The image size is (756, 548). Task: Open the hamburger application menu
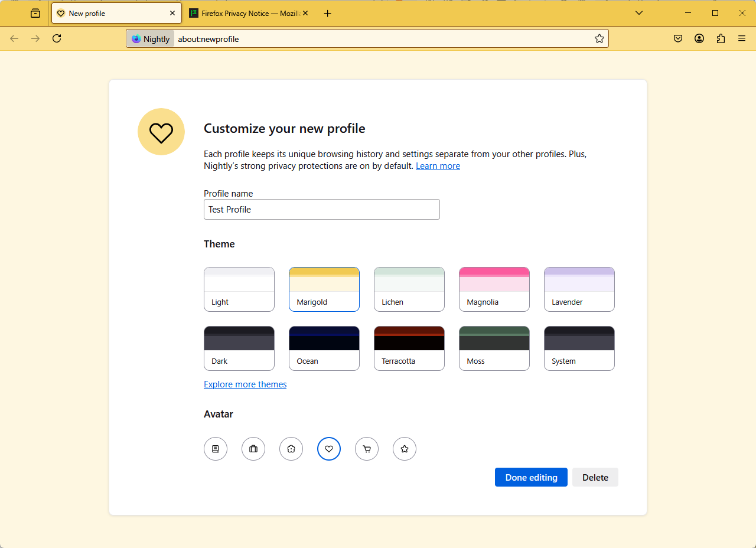tap(742, 39)
